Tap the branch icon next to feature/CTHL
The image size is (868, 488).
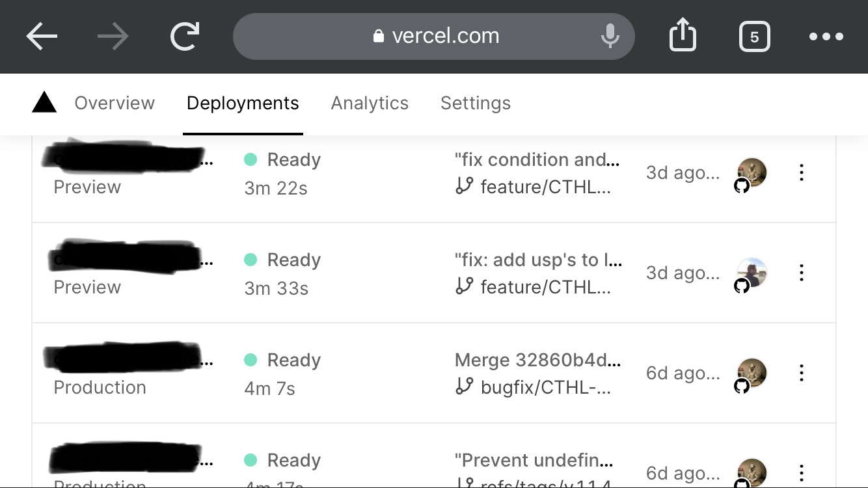(464, 187)
